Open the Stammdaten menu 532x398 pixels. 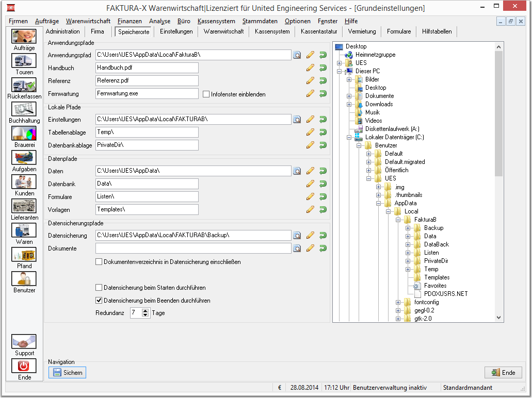click(260, 21)
